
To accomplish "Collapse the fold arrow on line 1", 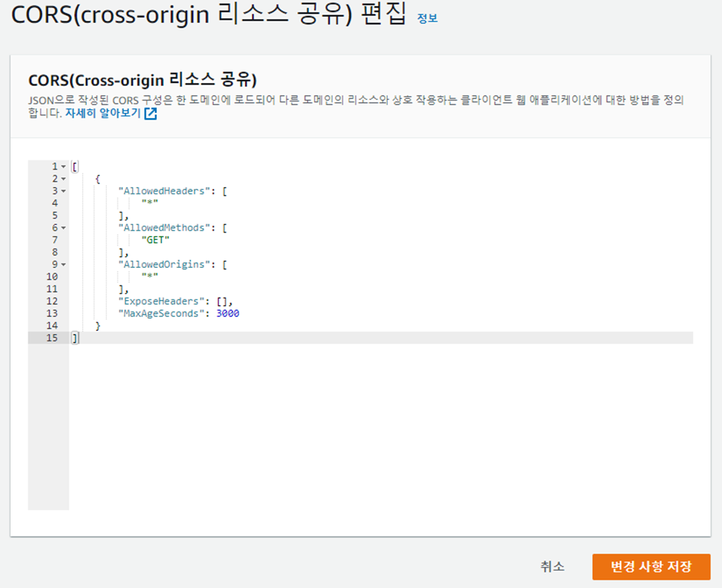I will pyautogui.click(x=64, y=167).
